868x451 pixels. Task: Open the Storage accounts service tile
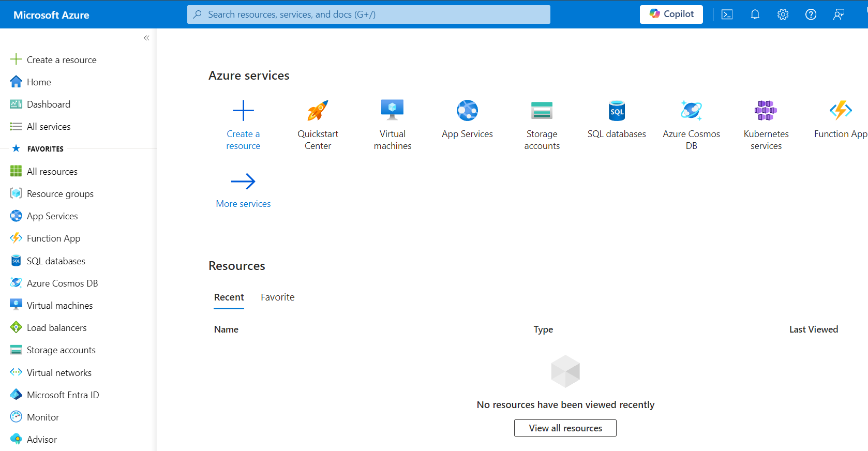[542, 125]
